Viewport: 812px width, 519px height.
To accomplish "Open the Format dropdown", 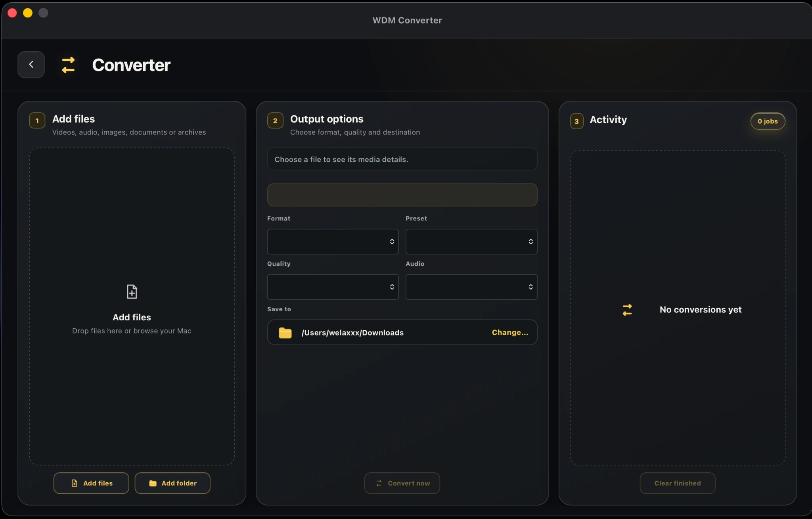I will 333,241.
